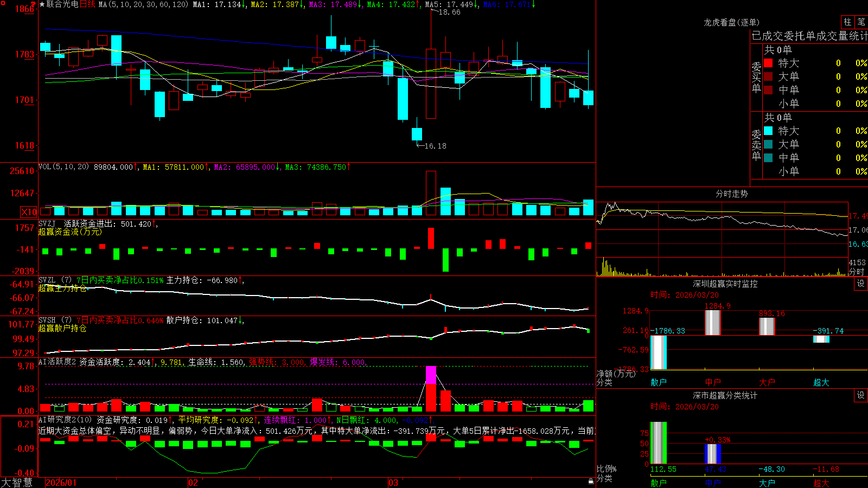Click the teal 中单 sell-order swatch
The height and width of the screenshot is (488, 868).
coord(768,158)
